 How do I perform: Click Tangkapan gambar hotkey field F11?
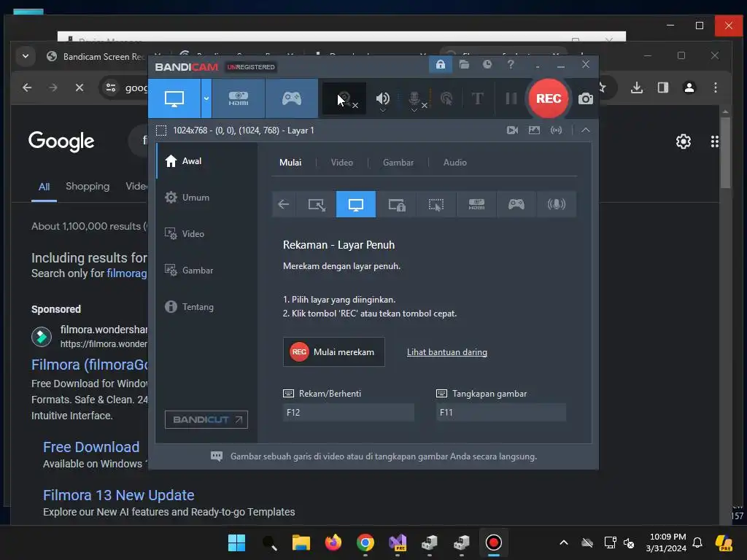pos(500,413)
